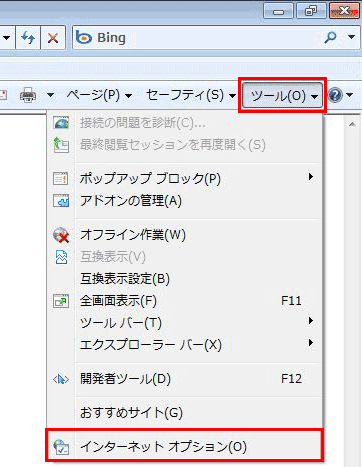Expand the printer options dropdown arrow

click(50, 96)
